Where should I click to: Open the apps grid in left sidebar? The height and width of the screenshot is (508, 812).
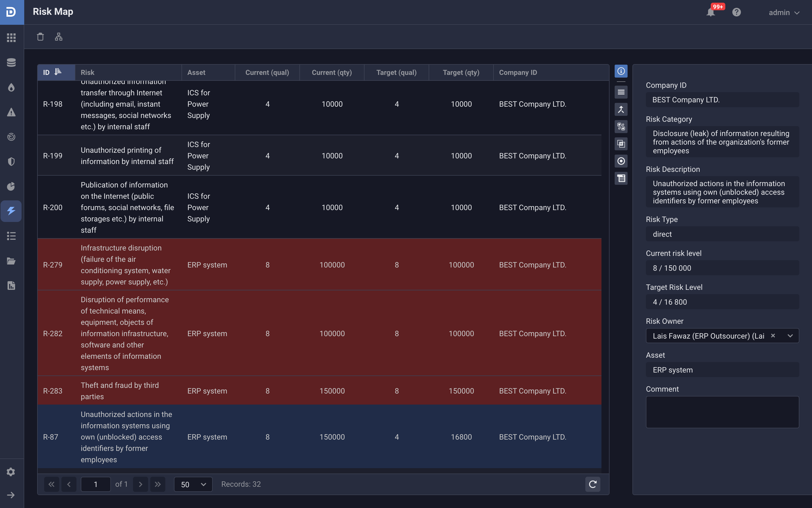pyautogui.click(x=11, y=38)
